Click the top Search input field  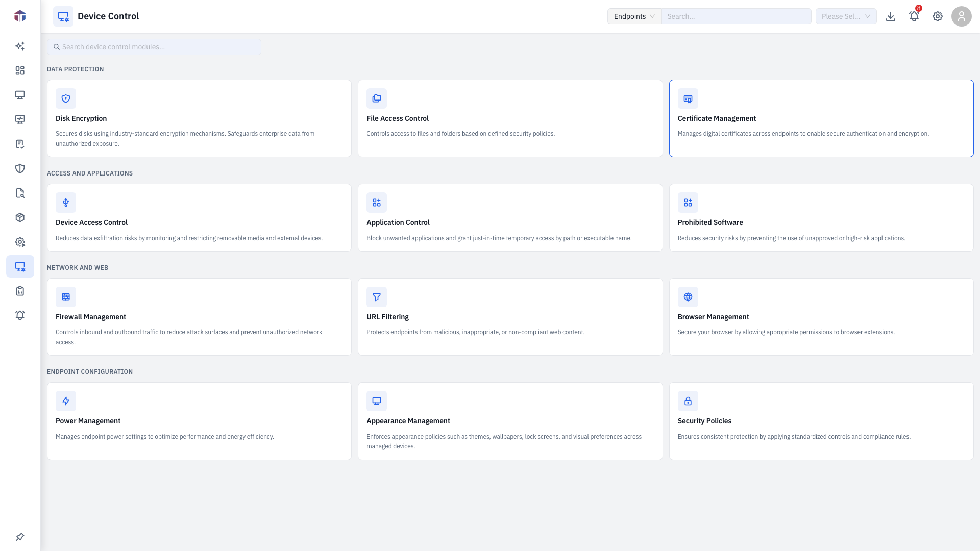pos(737,16)
